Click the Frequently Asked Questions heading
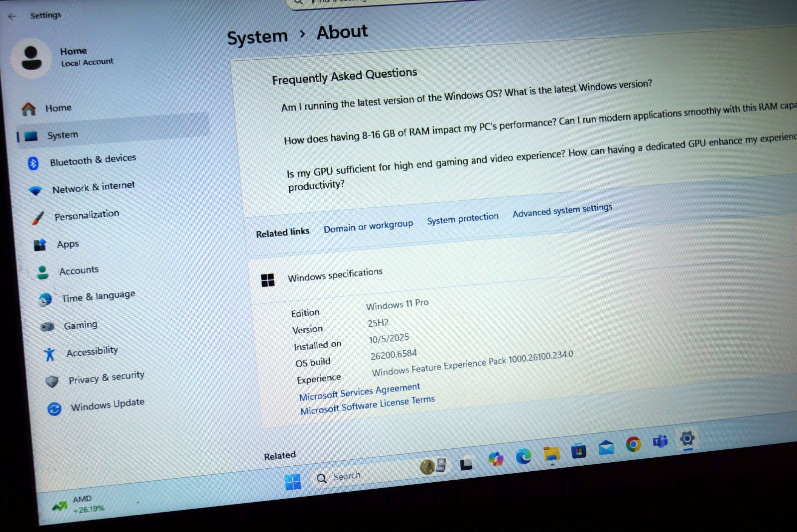Viewport: 797px width, 532px height. 345,76
